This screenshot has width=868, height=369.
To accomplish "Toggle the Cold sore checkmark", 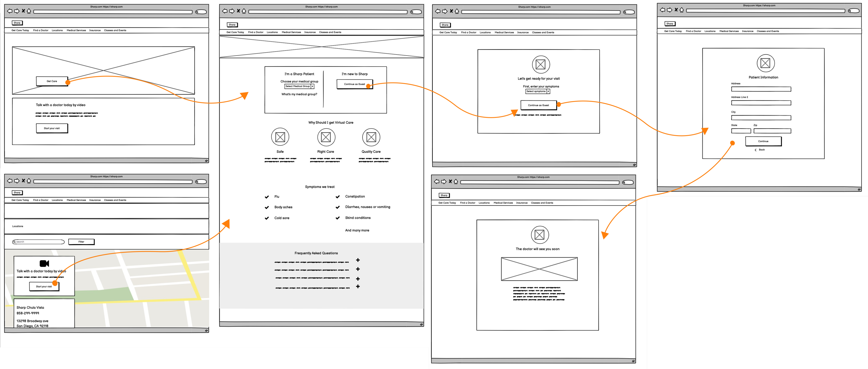I will coord(267,218).
